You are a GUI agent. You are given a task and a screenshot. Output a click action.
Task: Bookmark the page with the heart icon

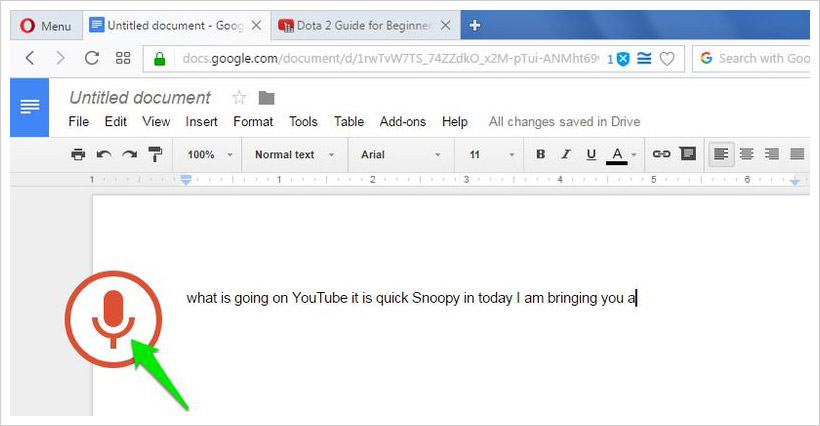pos(667,59)
